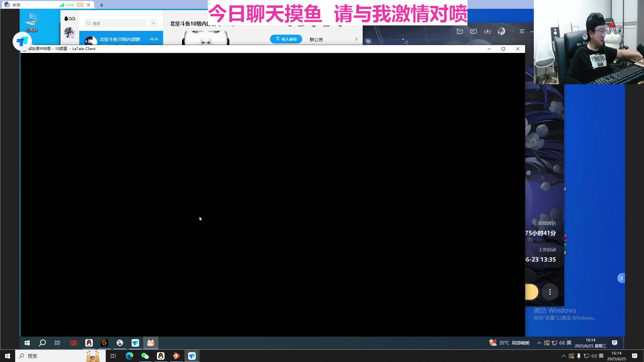Viewport: 644px width, 362px height.
Task: Click the local volume tray icon
Action: pyautogui.click(x=594, y=356)
